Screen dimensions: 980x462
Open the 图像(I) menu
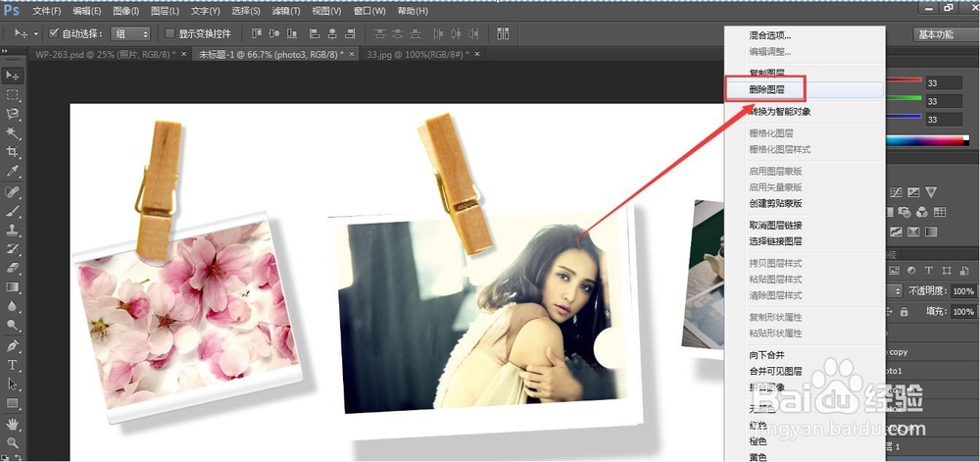click(x=126, y=11)
